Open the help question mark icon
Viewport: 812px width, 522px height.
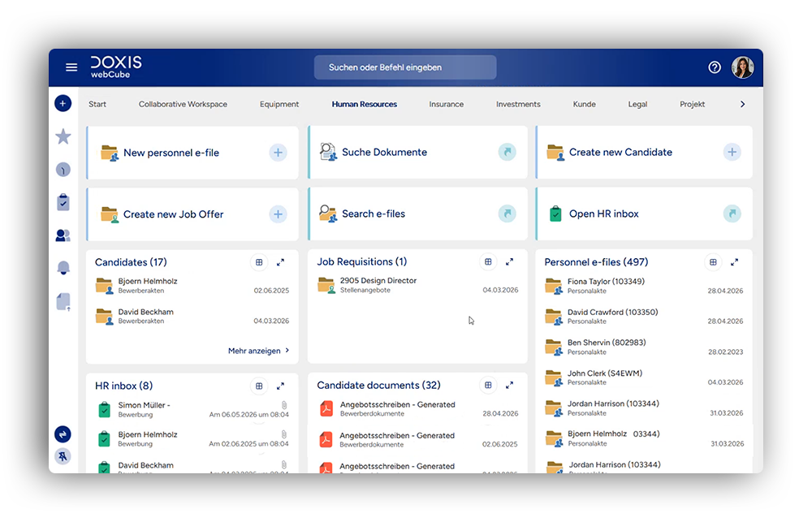pos(714,67)
